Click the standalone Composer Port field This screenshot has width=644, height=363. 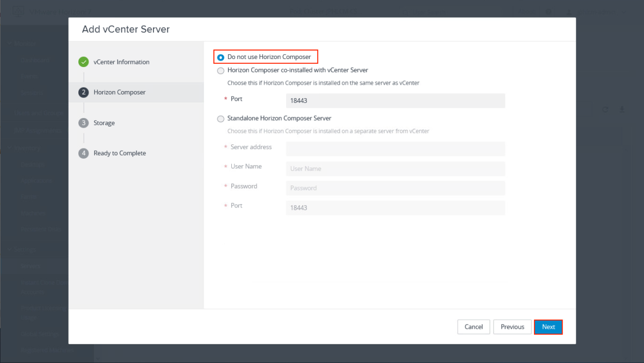pos(396,208)
